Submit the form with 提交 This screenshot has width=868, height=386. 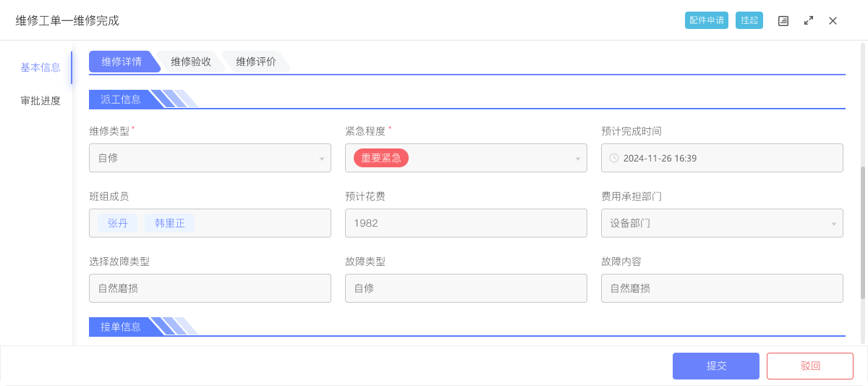[716, 366]
